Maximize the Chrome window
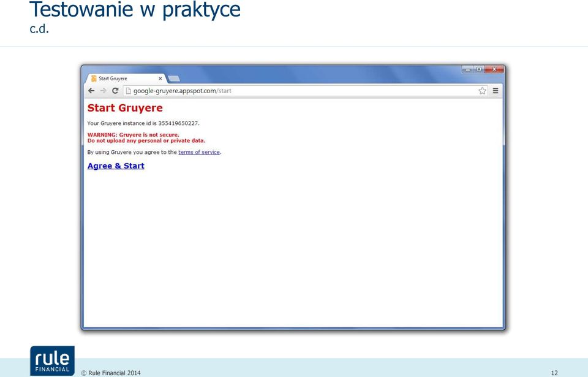The image size is (588, 377). [479, 69]
